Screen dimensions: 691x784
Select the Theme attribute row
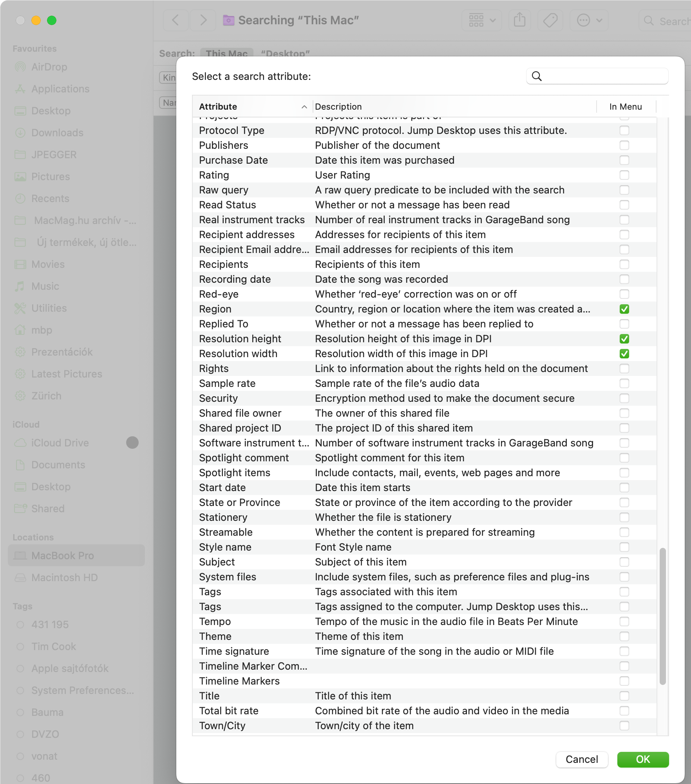pos(424,636)
